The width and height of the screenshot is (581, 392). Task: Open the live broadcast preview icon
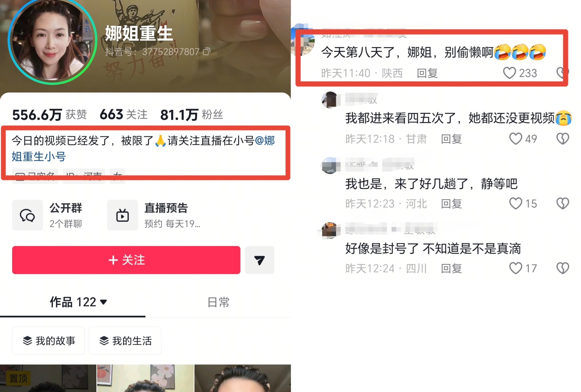click(x=123, y=215)
